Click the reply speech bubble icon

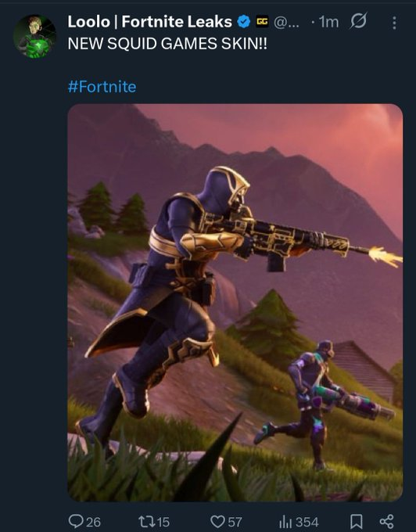point(76,522)
